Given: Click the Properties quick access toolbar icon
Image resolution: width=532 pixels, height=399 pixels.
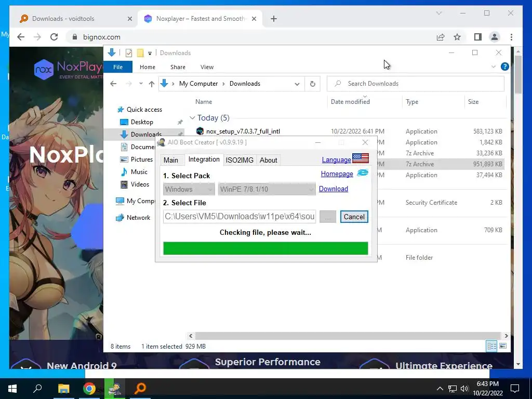Looking at the screenshot, I should click(x=129, y=53).
